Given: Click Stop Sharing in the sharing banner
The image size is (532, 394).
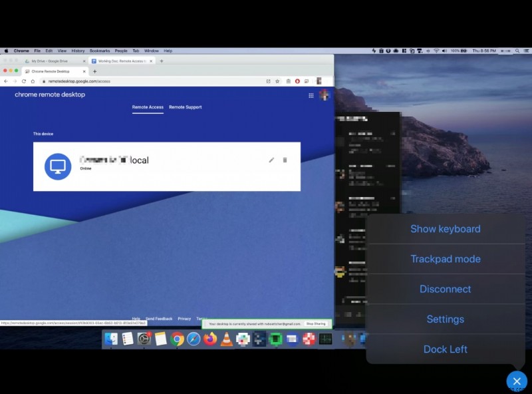Looking at the screenshot, I should pos(316,323).
